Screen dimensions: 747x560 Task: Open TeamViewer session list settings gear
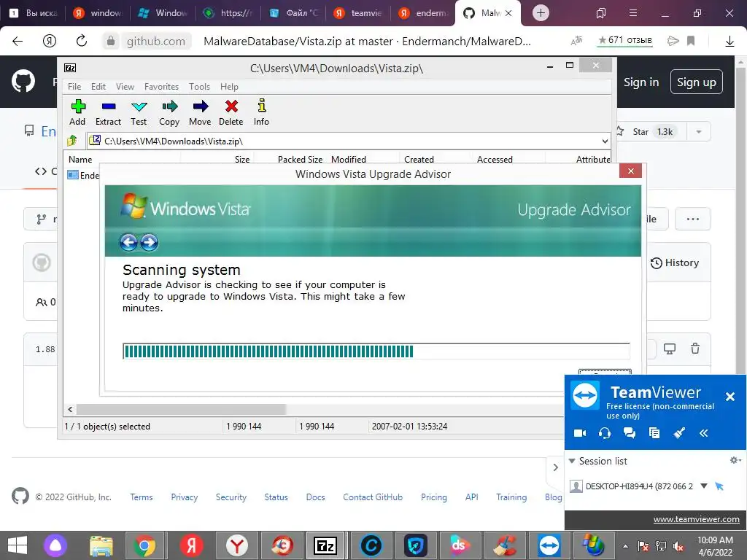[x=735, y=460]
